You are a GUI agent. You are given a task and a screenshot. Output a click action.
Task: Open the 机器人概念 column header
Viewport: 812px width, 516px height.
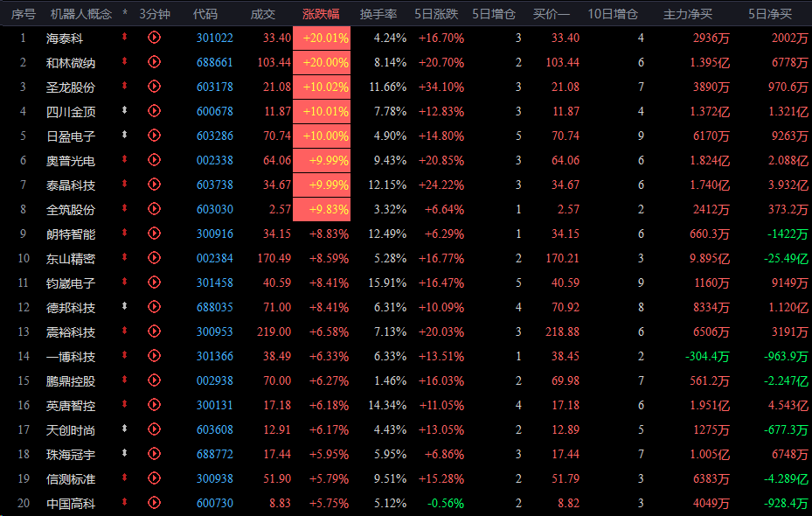coord(81,14)
